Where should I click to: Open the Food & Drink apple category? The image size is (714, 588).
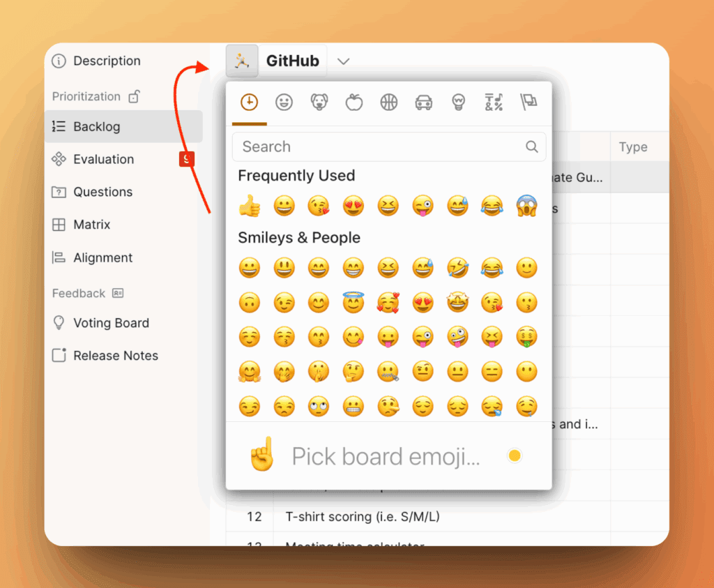pyautogui.click(x=354, y=103)
